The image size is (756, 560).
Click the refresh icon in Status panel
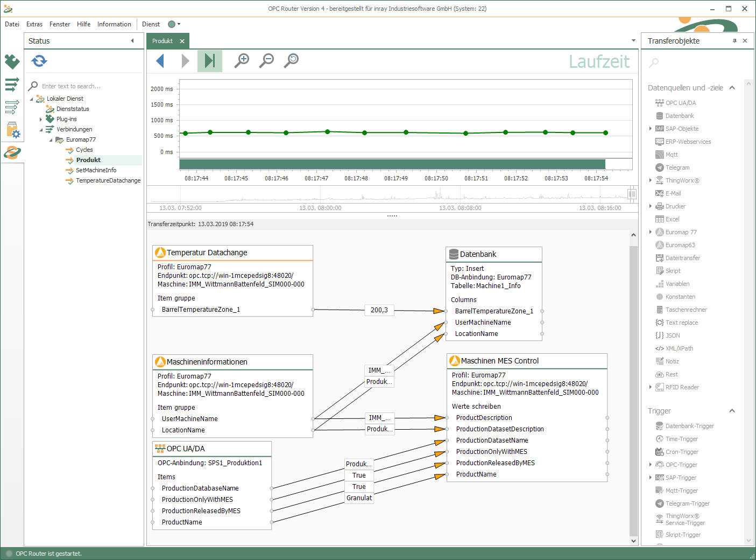[39, 61]
